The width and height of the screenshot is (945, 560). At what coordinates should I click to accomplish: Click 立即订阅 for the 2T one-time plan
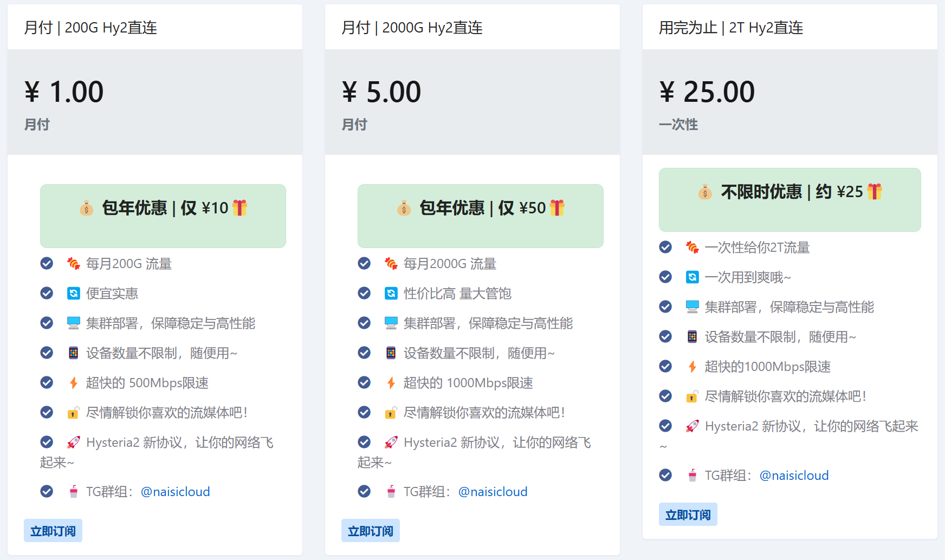click(x=688, y=515)
